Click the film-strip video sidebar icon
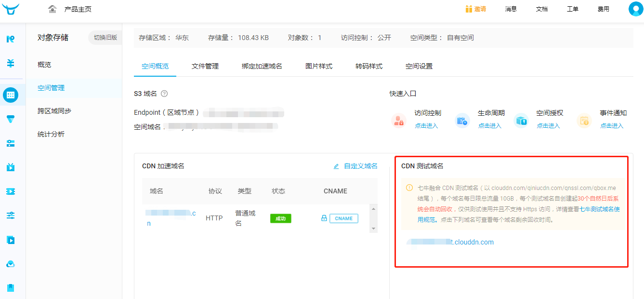This screenshot has height=299, width=644. coord(11,191)
